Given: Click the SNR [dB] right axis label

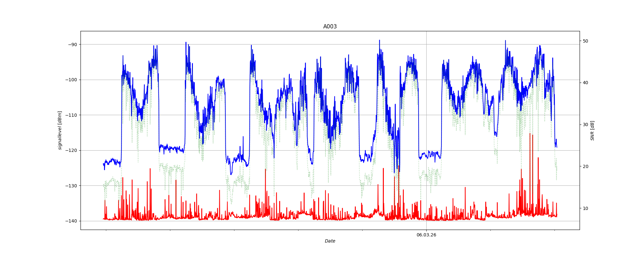Looking at the screenshot, I should (592, 130).
